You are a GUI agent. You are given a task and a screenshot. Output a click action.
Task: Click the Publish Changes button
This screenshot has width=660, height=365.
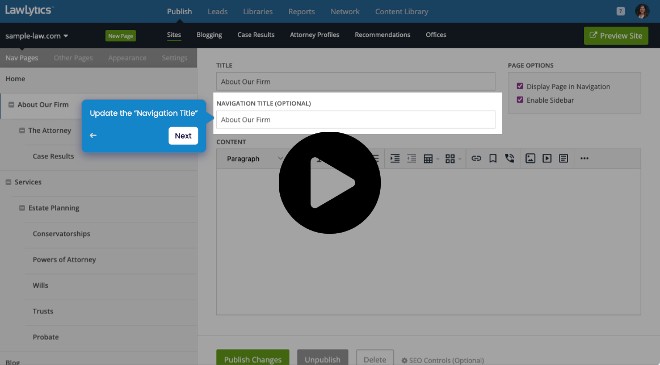click(253, 357)
